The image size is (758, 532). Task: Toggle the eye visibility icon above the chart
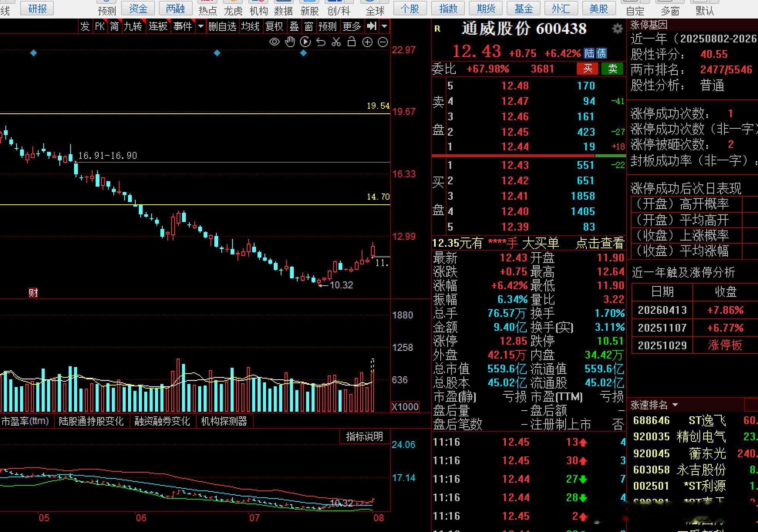pyautogui.click(x=275, y=42)
